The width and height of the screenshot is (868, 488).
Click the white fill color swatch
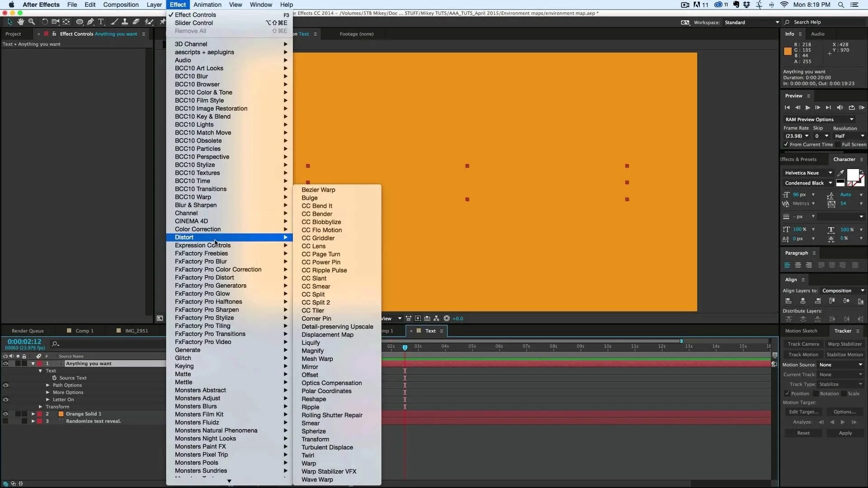[852, 175]
